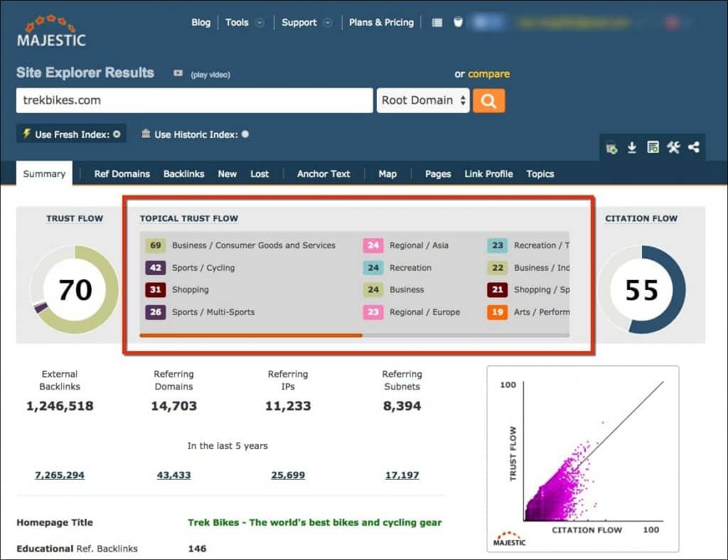Click the add-to-bucket icon in toolbar

pos(611,148)
